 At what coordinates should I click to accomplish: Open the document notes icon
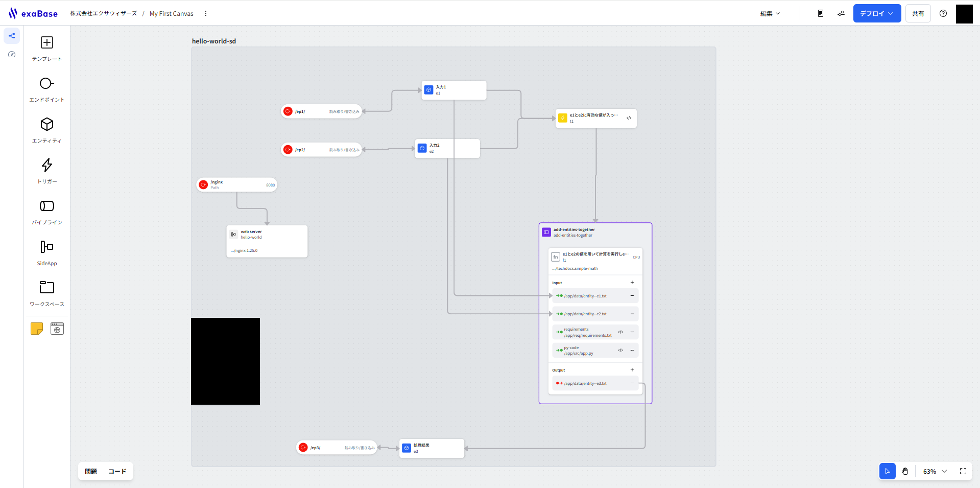(x=821, y=13)
